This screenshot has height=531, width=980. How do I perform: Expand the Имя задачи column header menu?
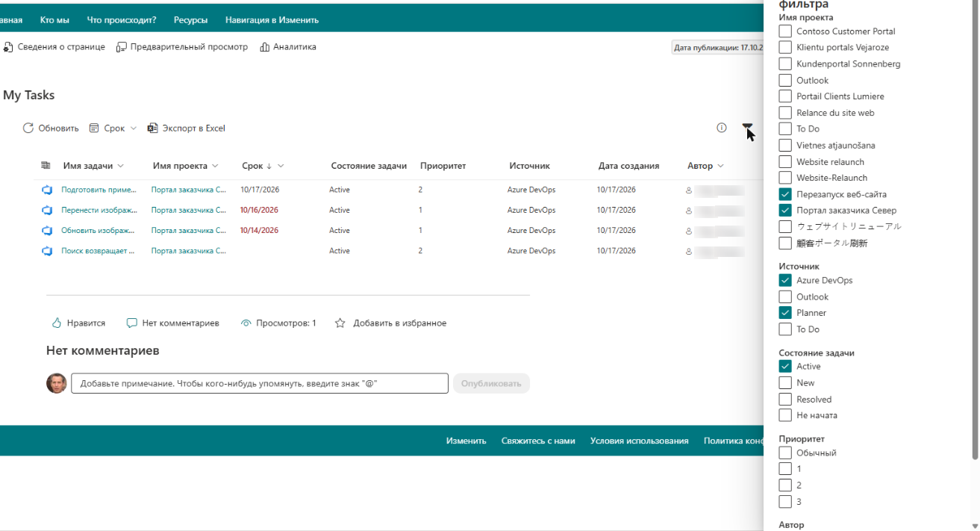click(x=120, y=166)
